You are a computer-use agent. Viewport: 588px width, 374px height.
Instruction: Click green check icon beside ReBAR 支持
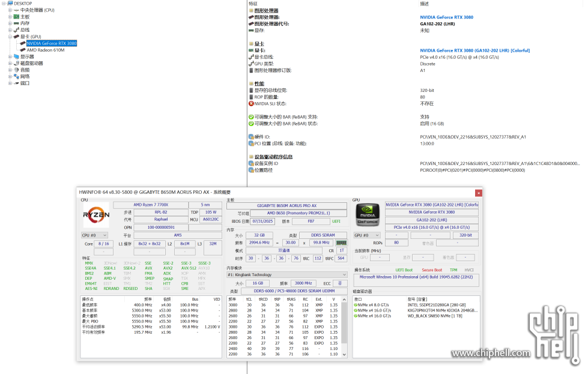251,117
